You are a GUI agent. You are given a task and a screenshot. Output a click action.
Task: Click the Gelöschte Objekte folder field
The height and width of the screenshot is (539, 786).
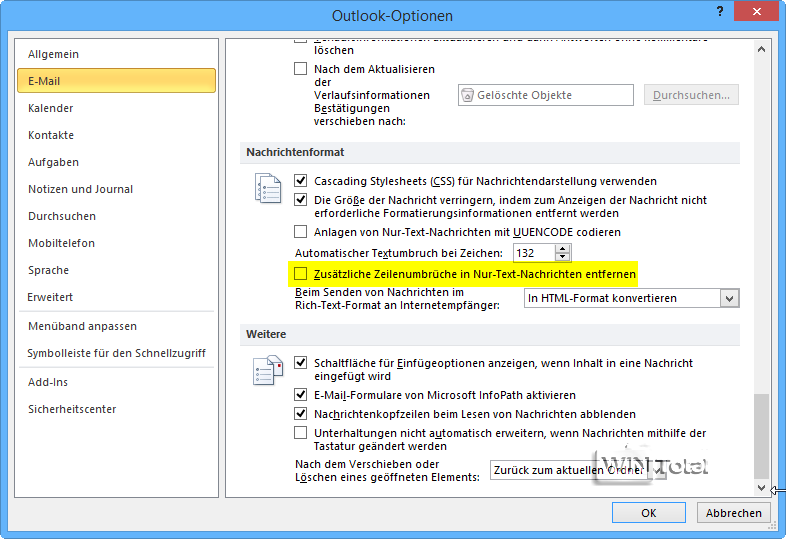click(x=545, y=95)
